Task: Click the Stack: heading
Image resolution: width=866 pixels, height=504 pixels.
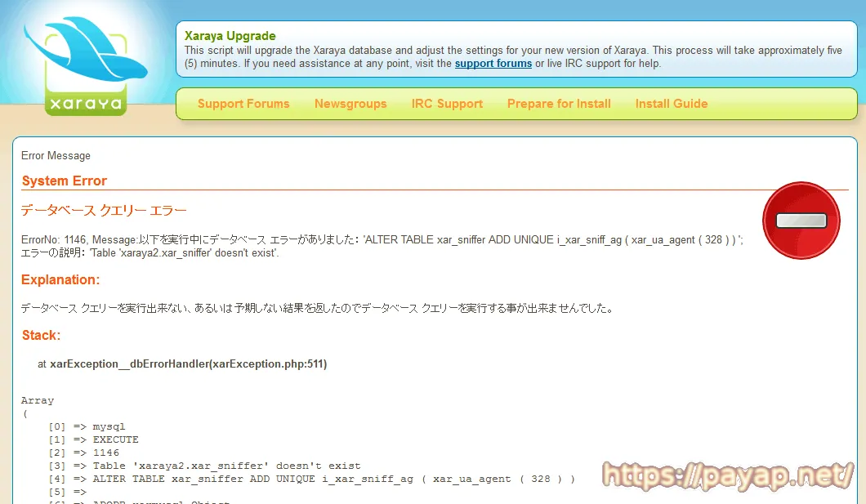Action: (41, 336)
